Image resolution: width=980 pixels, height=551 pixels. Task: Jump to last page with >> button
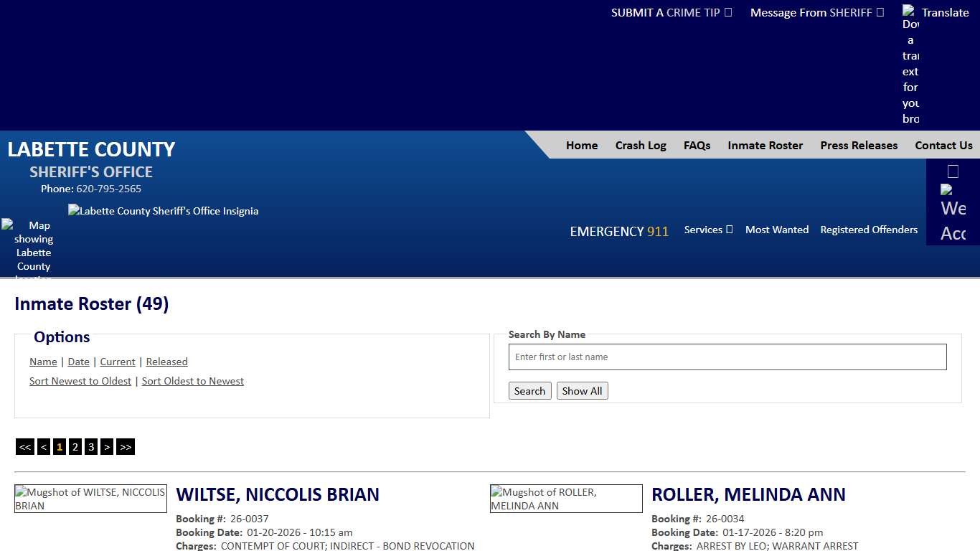126,447
